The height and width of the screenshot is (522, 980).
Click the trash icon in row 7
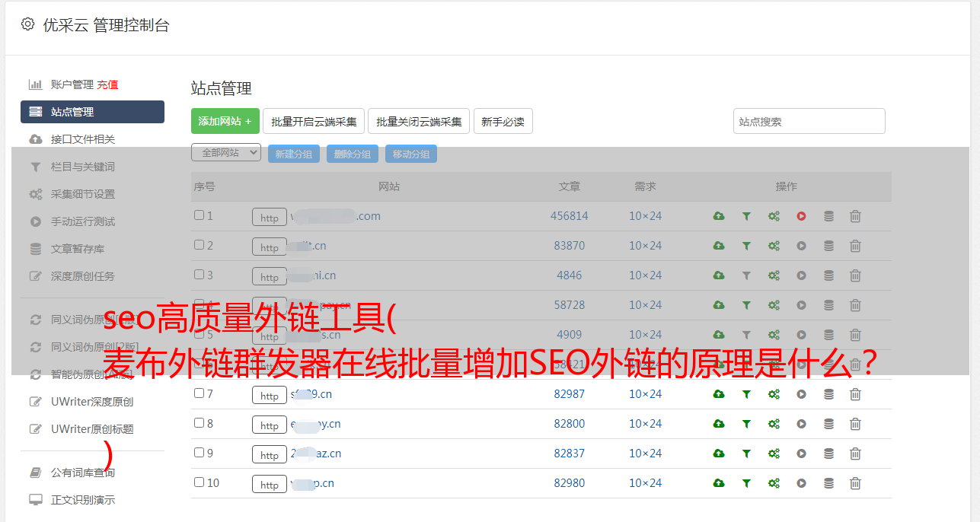pyautogui.click(x=855, y=394)
